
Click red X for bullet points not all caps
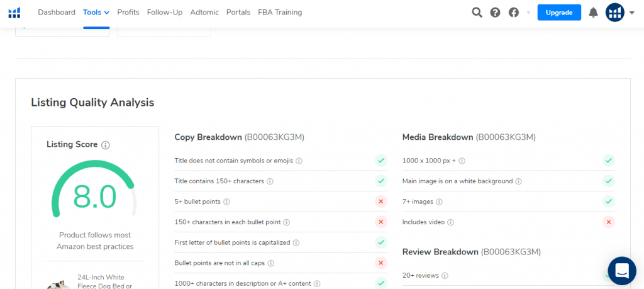coord(380,263)
